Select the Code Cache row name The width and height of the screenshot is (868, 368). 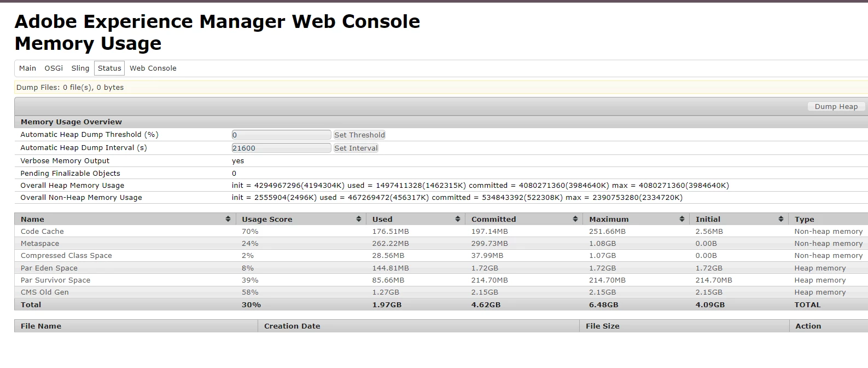[42, 232]
